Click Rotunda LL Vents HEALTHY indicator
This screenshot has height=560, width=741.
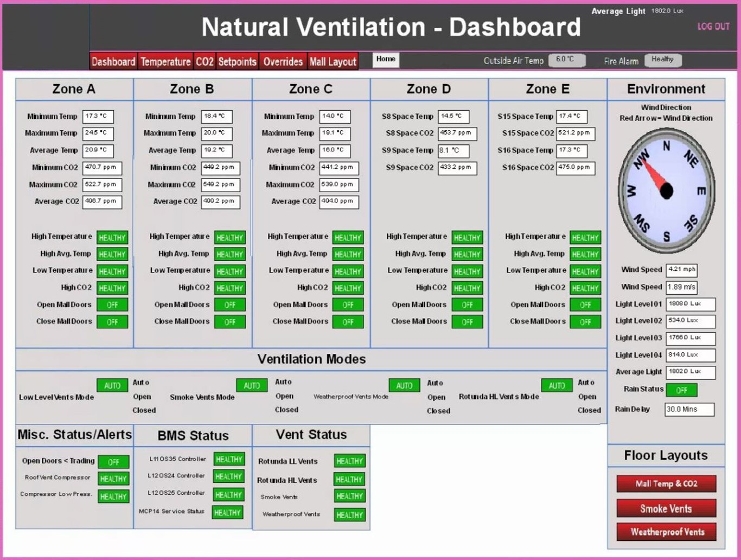tap(349, 461)
